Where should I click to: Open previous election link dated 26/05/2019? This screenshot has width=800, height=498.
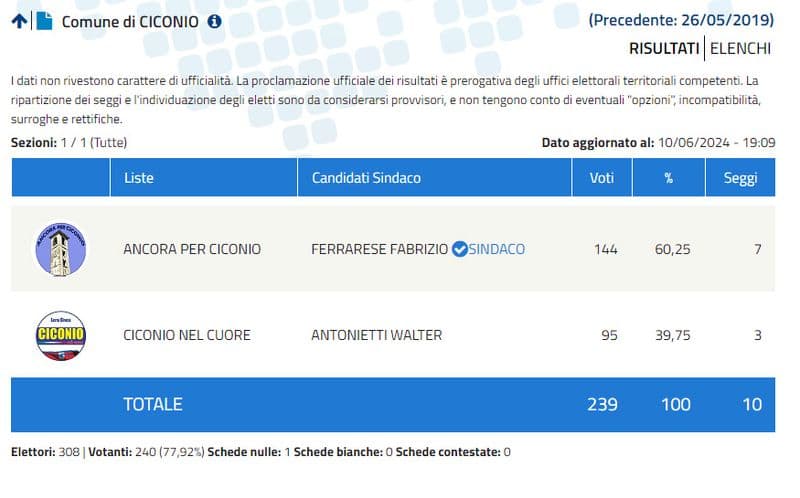[x=681, y=19]
